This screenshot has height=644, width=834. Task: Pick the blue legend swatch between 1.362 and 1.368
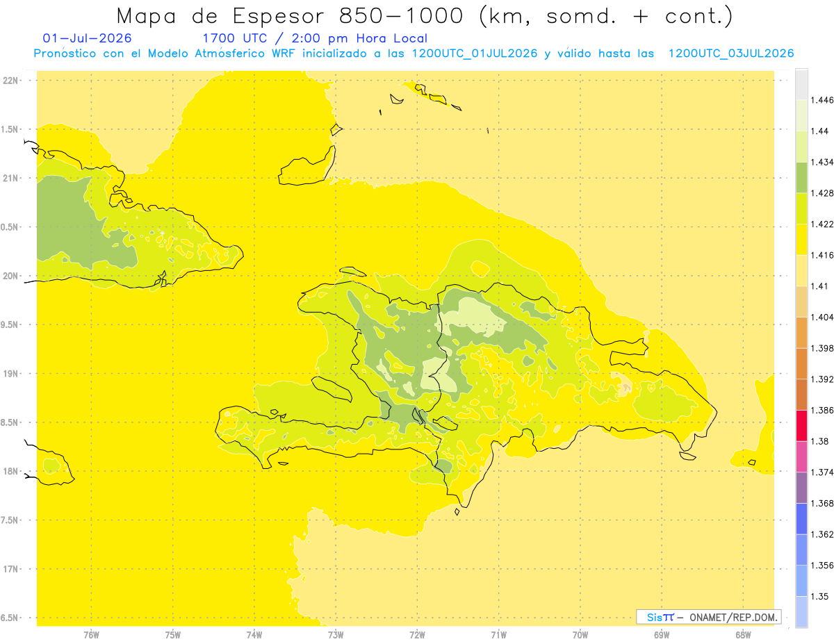click(x=801, y=519)
